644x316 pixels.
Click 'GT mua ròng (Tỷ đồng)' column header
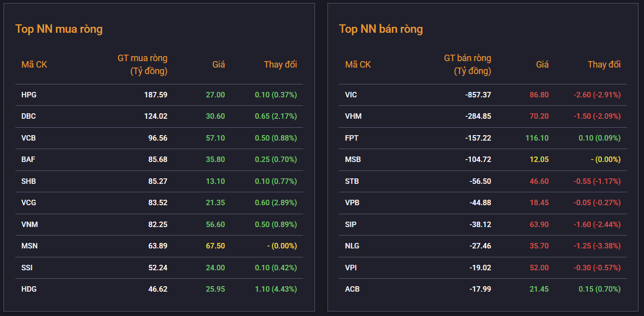[142, 65]
